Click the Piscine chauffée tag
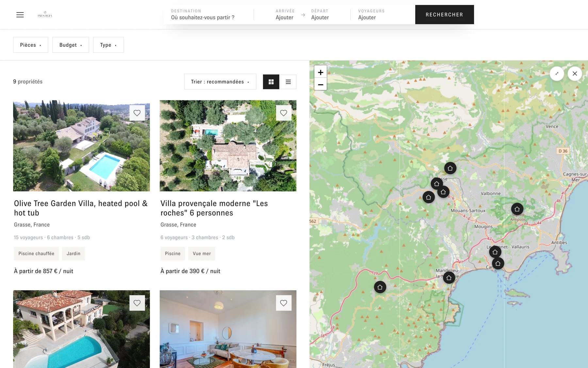588x368 pixels. 36,254
